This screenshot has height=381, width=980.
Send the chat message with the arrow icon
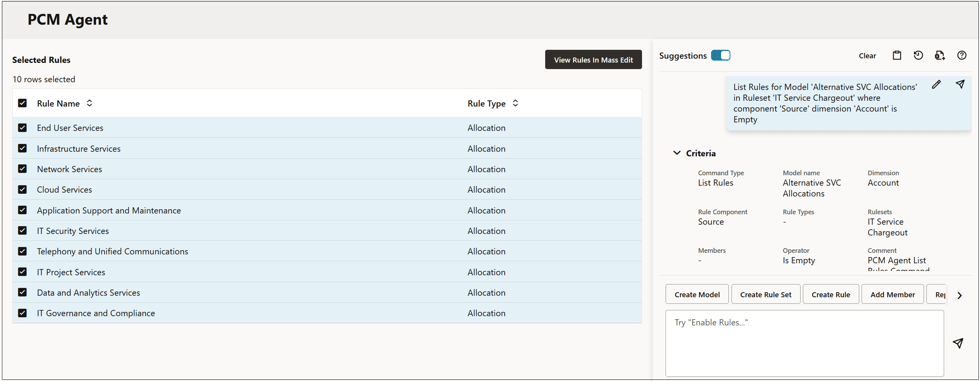coord(958,343)
